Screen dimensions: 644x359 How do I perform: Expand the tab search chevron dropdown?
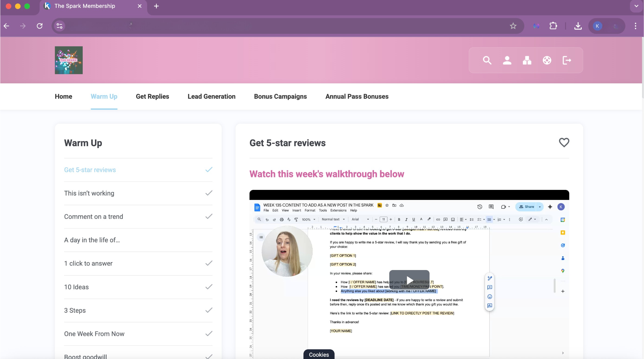[636, 6]
